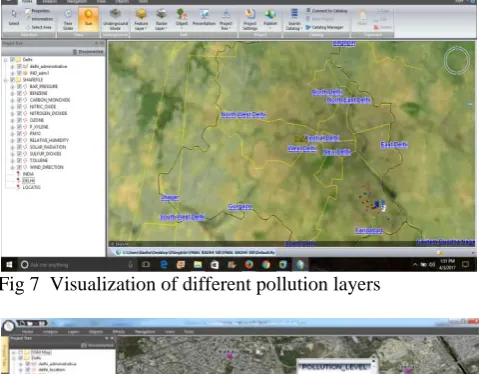Click the East Delhi map label
Viewport: 479px width, 374px height.
pyautogui.click(x=394, y=145)
